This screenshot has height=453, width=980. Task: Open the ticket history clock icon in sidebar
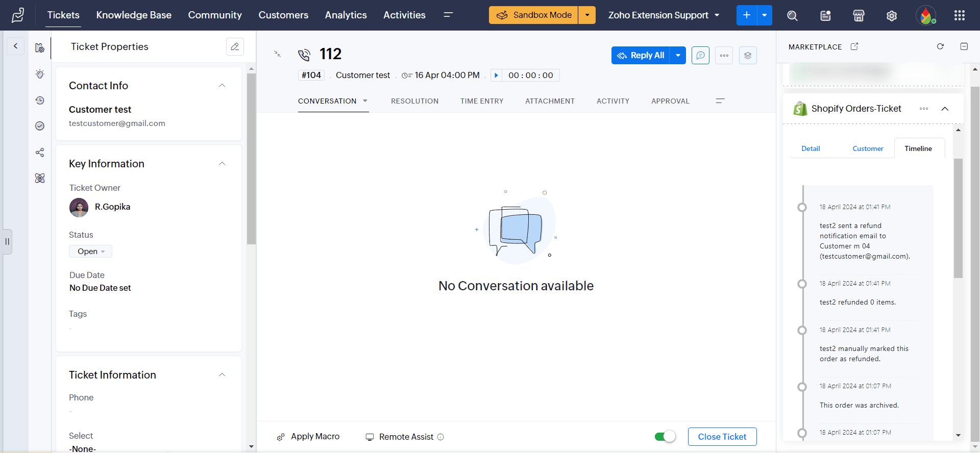coord(40,100)
